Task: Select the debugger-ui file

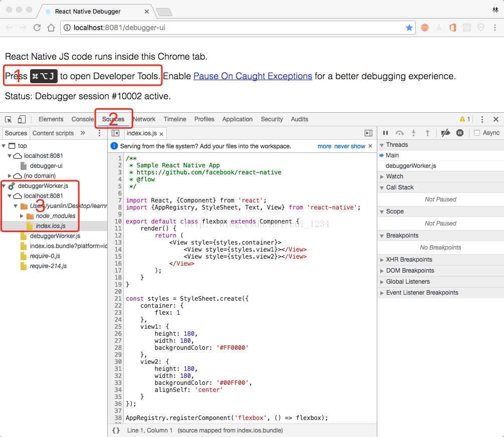Action: [x=46, y=166]
